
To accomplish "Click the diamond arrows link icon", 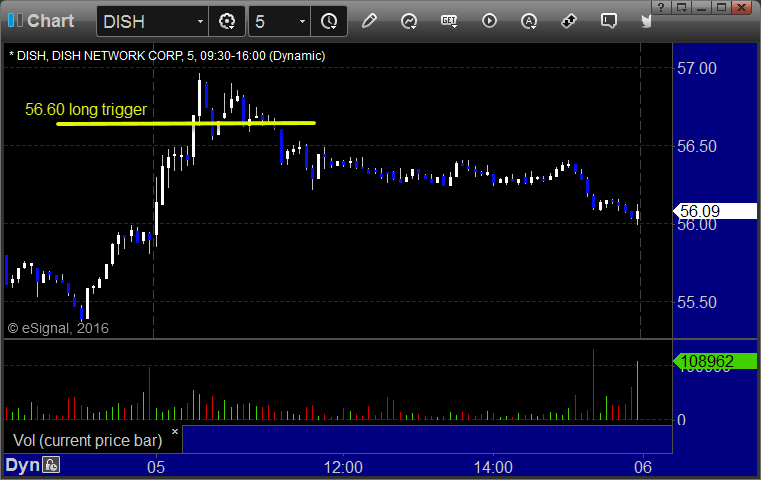I will tap(569, 21).
